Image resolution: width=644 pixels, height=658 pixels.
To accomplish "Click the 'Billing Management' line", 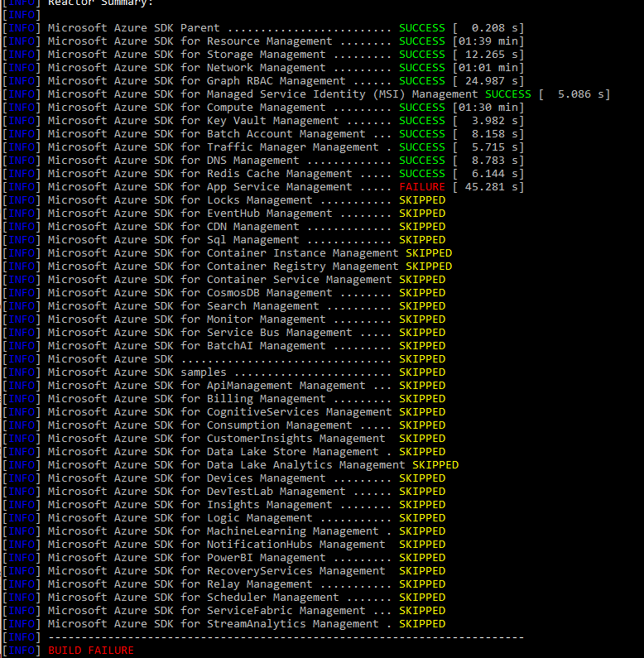I will (x=224, y=399).
